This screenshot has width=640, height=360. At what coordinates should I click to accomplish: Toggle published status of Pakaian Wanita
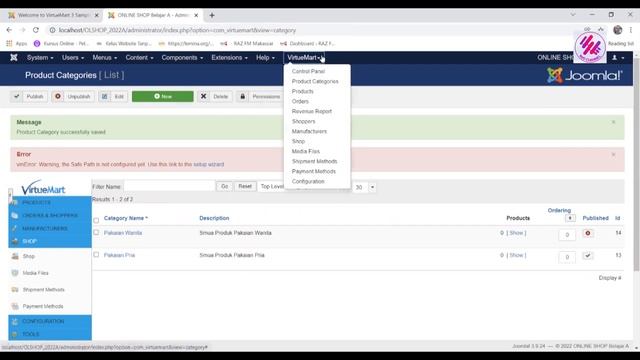click(588, 233)
